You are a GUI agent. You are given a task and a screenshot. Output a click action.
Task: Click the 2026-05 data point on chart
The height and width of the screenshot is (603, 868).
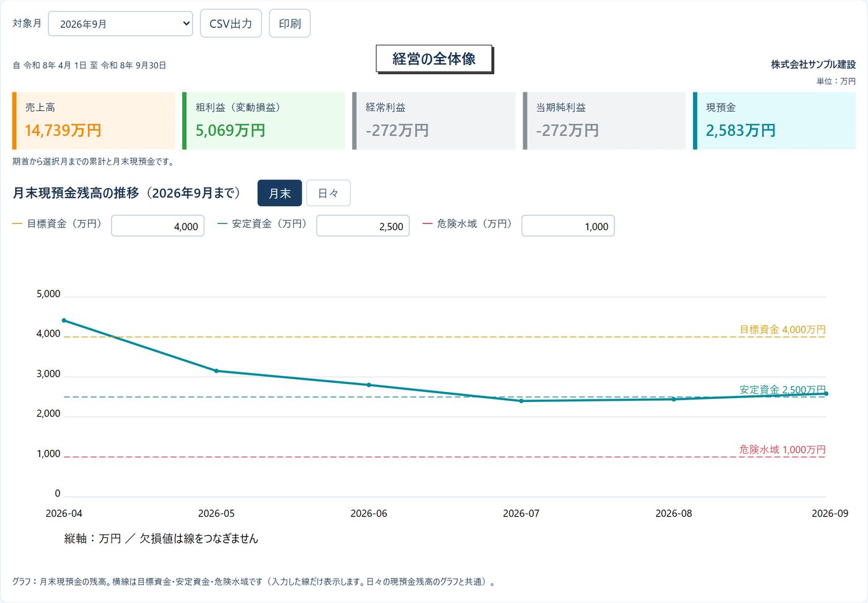pyautogui.click(x=216, y=371)
